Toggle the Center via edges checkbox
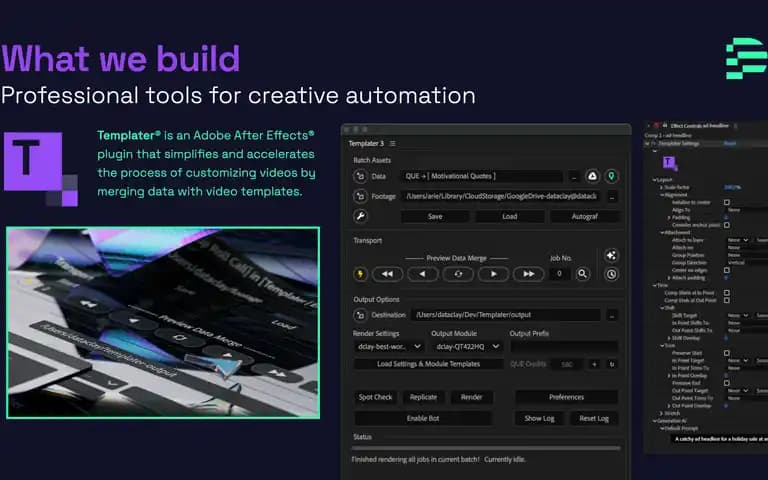768x480 pixels. (x=727, y=270)
